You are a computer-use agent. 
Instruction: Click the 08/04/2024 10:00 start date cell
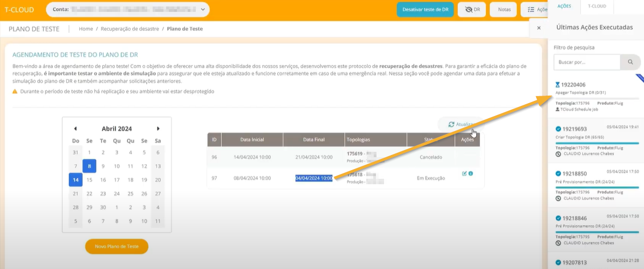252,178
